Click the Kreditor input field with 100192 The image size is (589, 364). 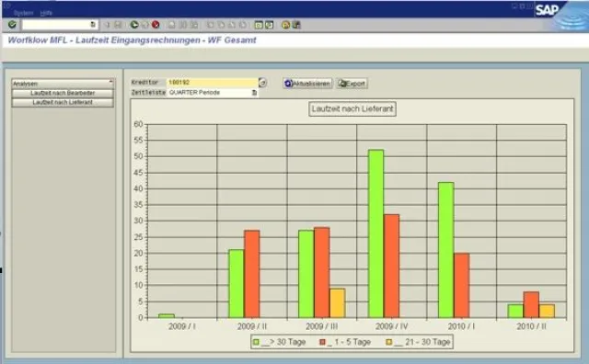pos(213,82)
